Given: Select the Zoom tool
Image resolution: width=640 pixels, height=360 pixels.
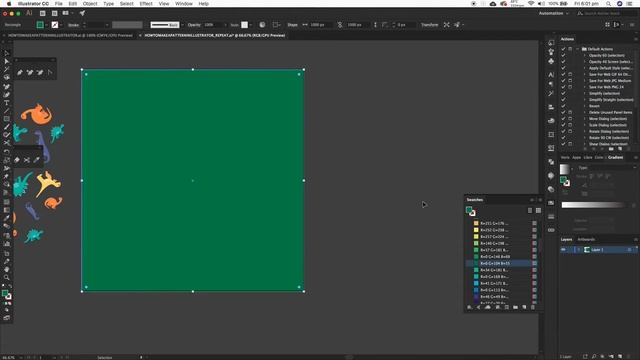Looking at the screenshot, I should pos(7,278).
